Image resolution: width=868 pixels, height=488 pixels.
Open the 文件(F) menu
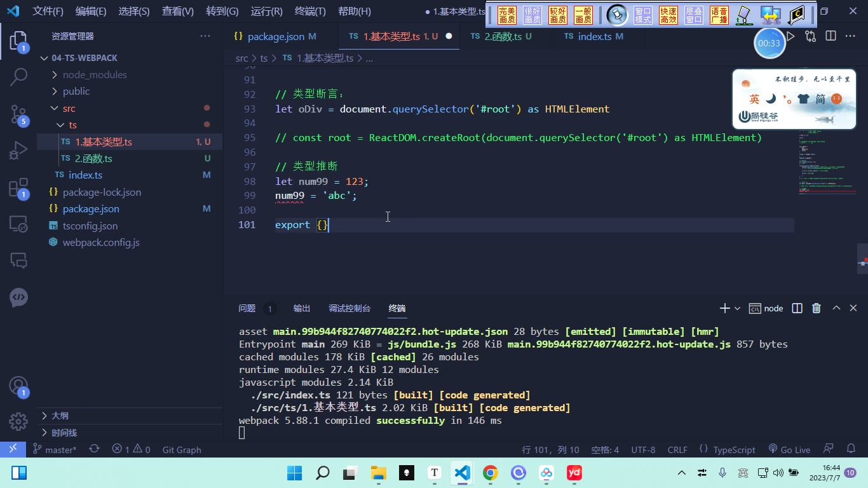(48, 11)
